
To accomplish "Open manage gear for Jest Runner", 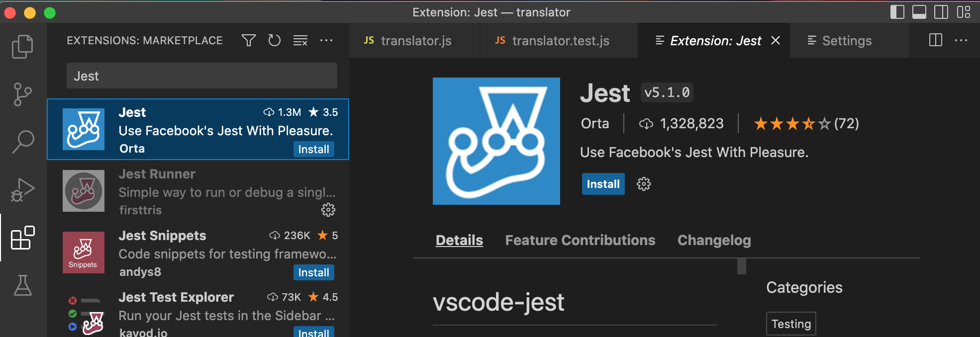I will click(x=328, y=210).
